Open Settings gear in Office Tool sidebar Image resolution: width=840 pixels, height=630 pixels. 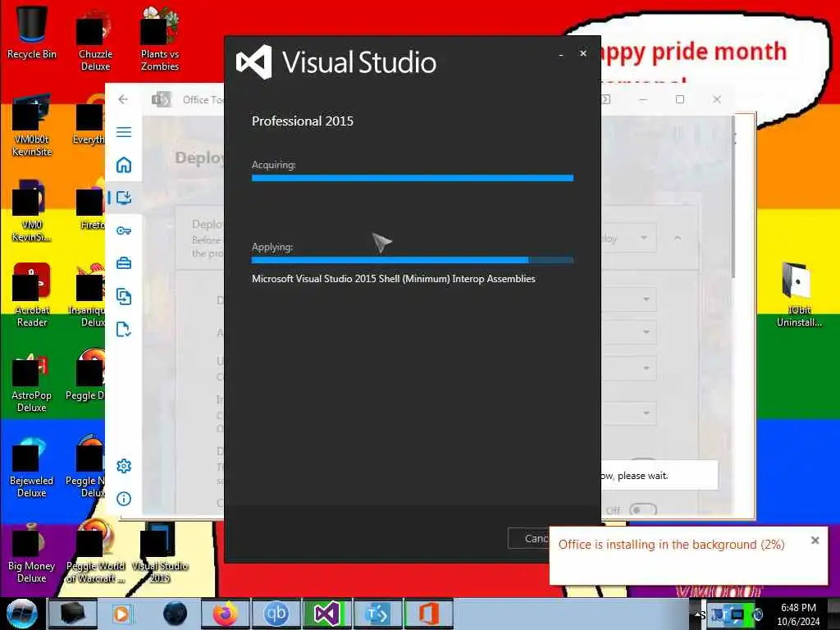click(x=124, y=466)
